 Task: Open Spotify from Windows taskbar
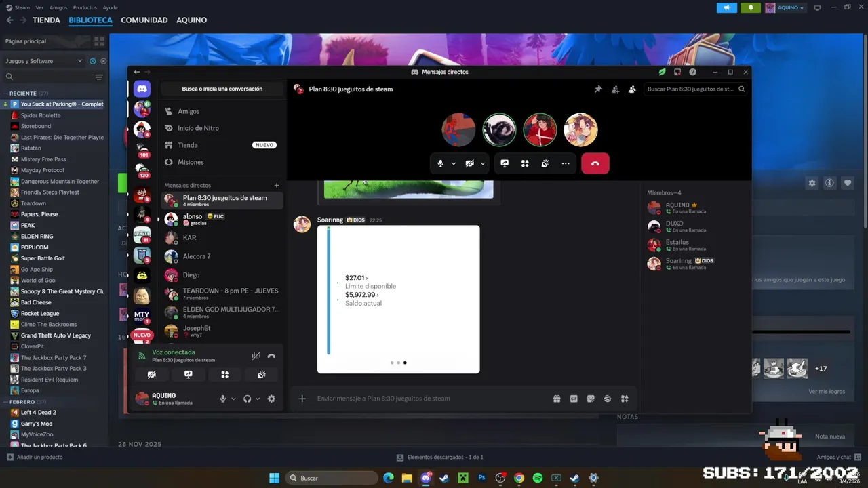537,478
